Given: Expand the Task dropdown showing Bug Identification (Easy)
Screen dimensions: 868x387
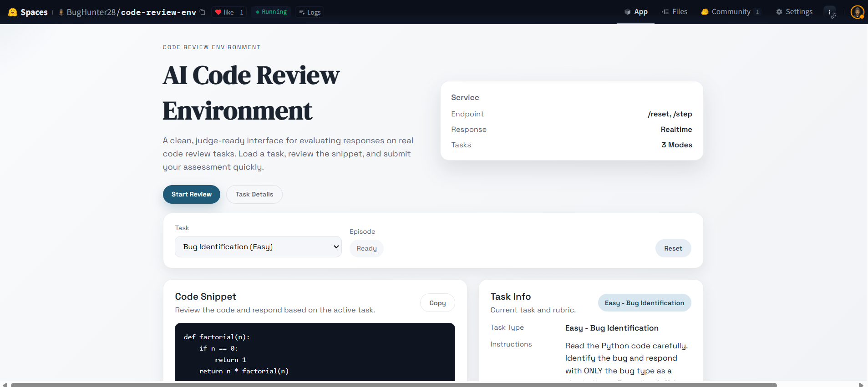Looking at the screenshot, I should [x=258, y=246].
